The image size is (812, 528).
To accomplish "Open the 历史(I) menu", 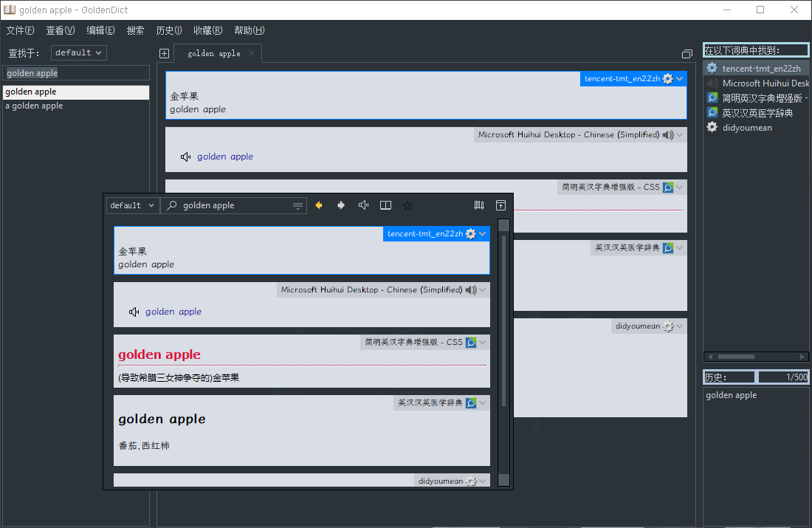I will (168, 30).
